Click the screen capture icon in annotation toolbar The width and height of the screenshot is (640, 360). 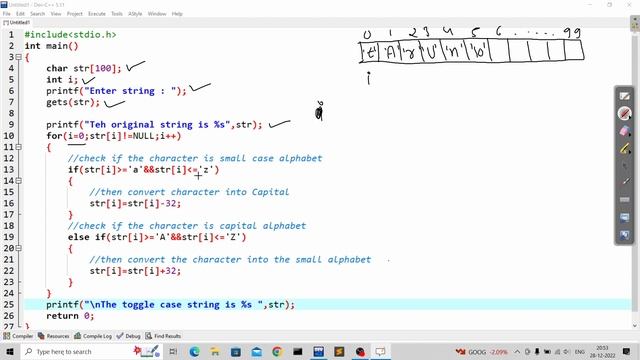(x=624, y=217)
